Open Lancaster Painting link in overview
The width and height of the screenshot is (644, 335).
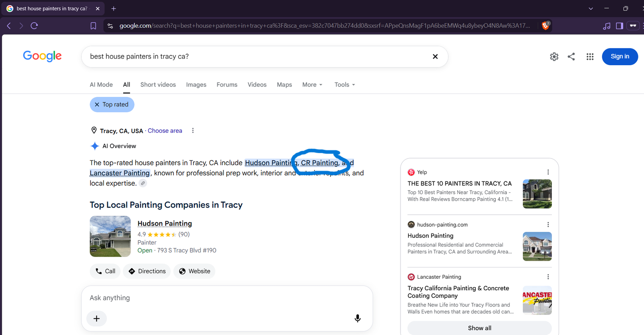pyautogui.click(x=120, y=173)
